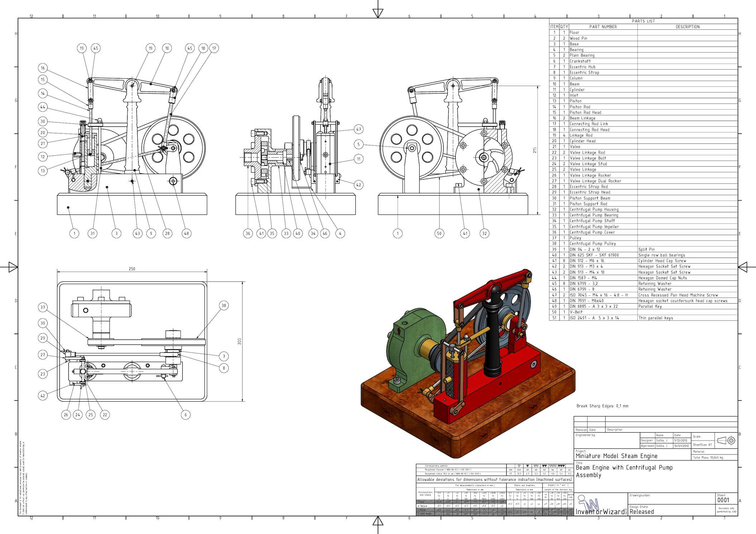Click the right edge centering arrow marker
Viewport: 756px width, 534px height.
point(742,267)
